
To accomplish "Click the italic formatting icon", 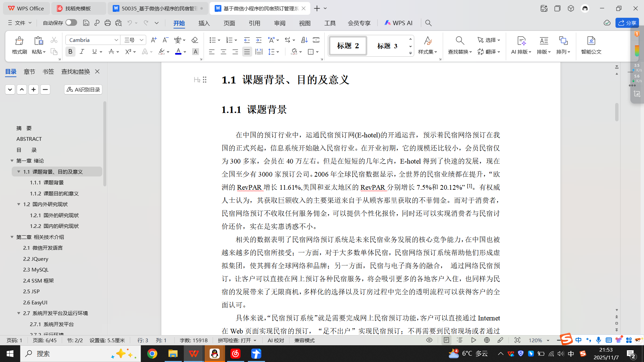I will point(82,52).
